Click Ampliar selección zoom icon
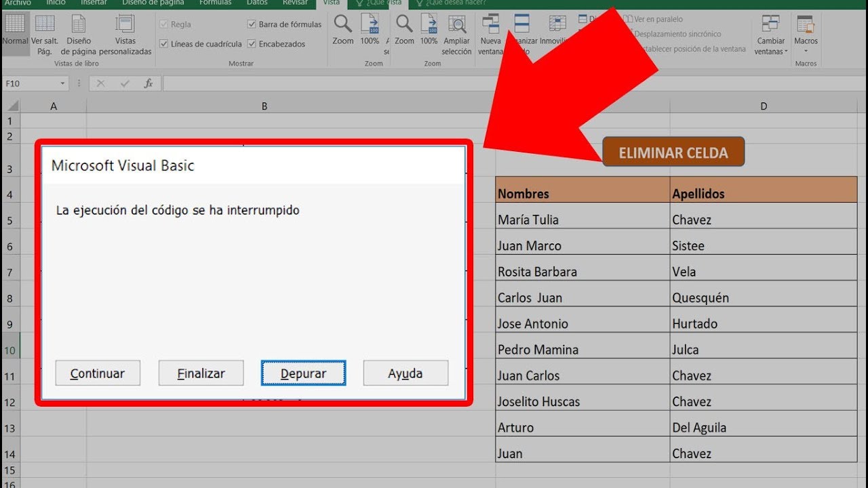 [456, 35]
